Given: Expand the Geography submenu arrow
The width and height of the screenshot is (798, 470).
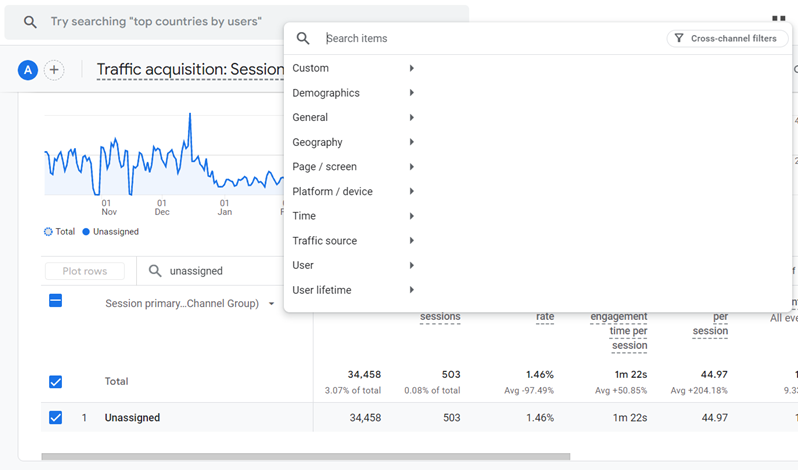Looking at the screenshot, I should tap(411, 142).
